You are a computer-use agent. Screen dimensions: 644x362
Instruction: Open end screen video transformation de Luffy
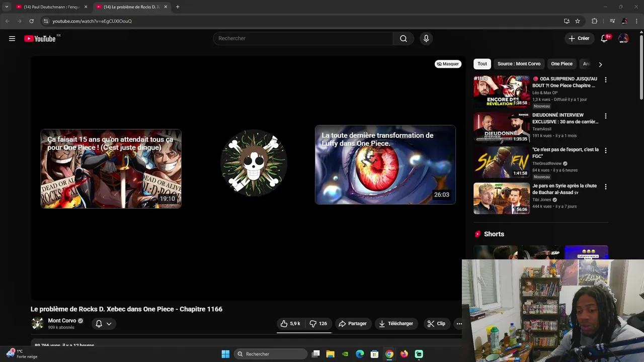pyautogui.click(x=385, y=165)
